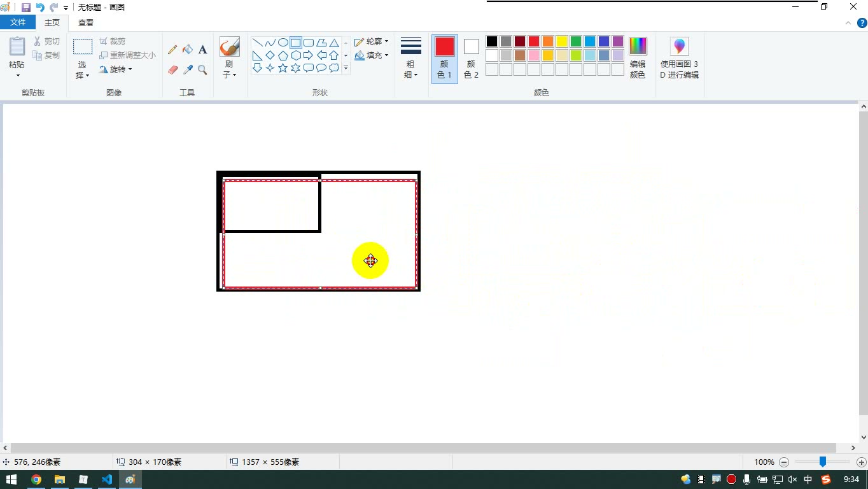Select the Color picker eyedropper
This screenshot has height=489, width=868.
(188, 70)
